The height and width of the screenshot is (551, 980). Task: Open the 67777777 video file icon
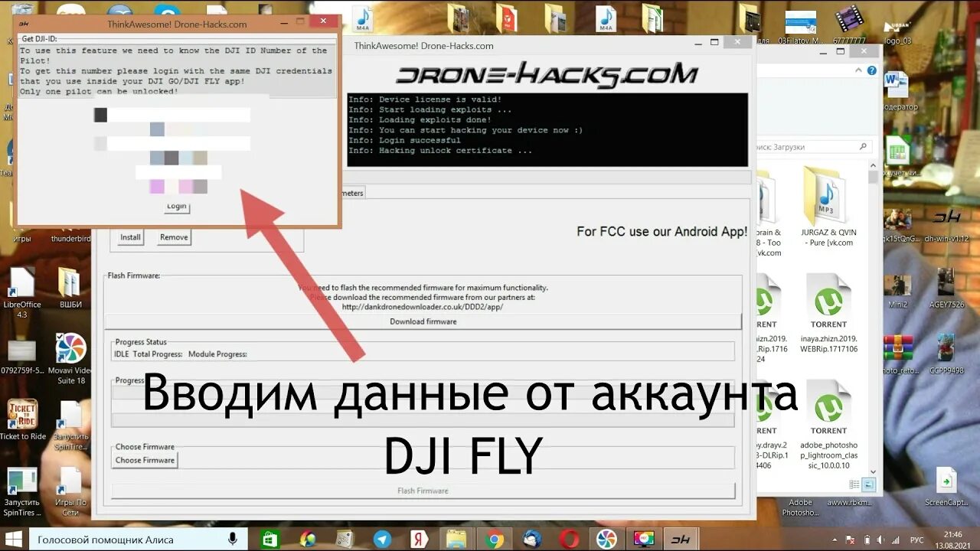click(849, 23)
